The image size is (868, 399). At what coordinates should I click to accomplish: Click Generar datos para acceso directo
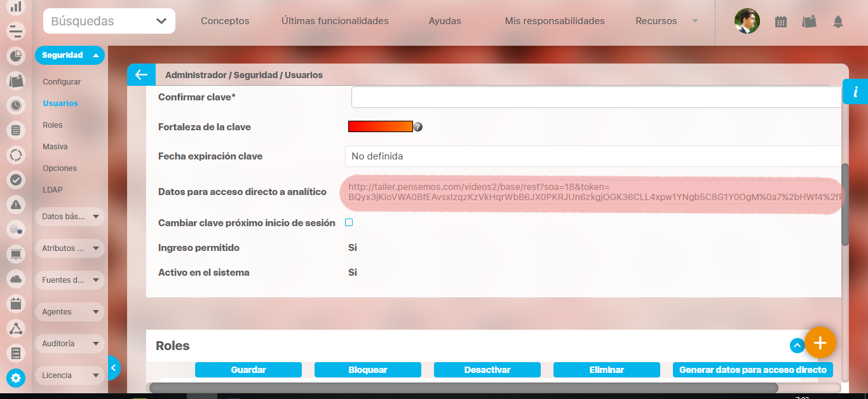click(x=752, y=370)
